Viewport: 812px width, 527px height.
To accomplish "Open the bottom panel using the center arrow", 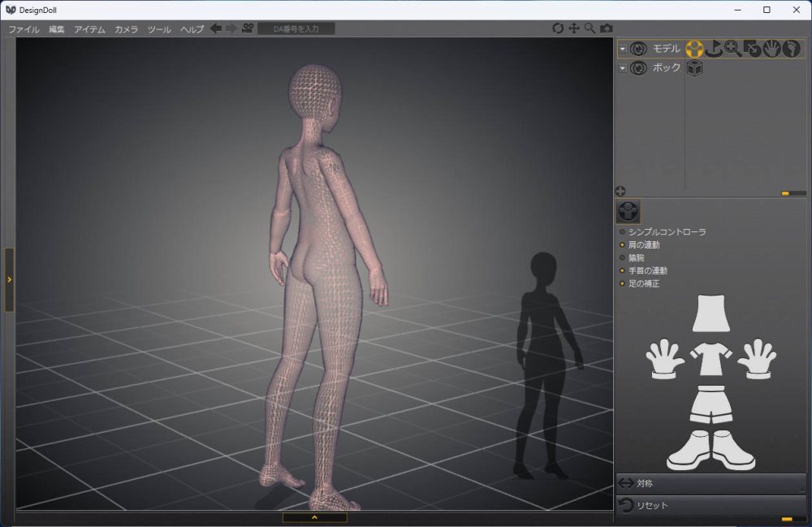I will pyautogui.click(x=314, y=517).
